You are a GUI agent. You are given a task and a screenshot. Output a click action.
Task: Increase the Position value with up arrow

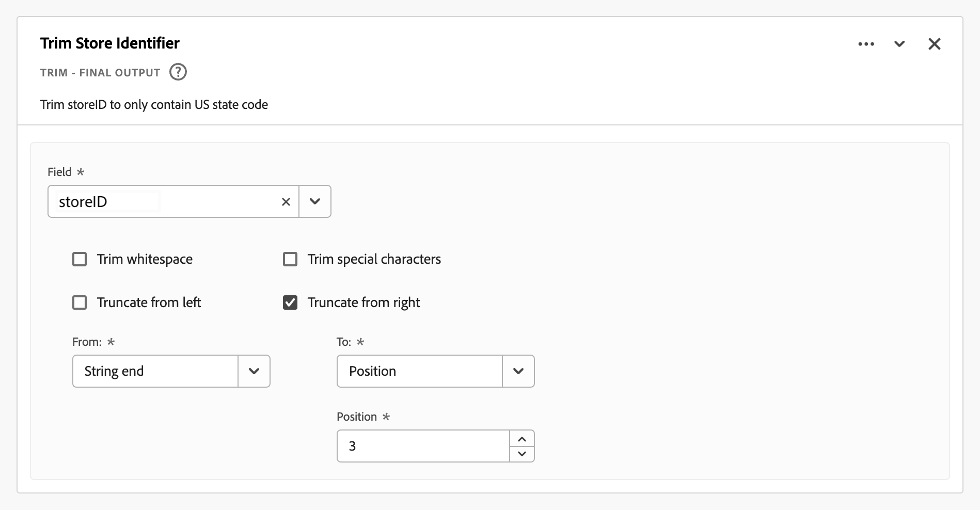[522, 439]
